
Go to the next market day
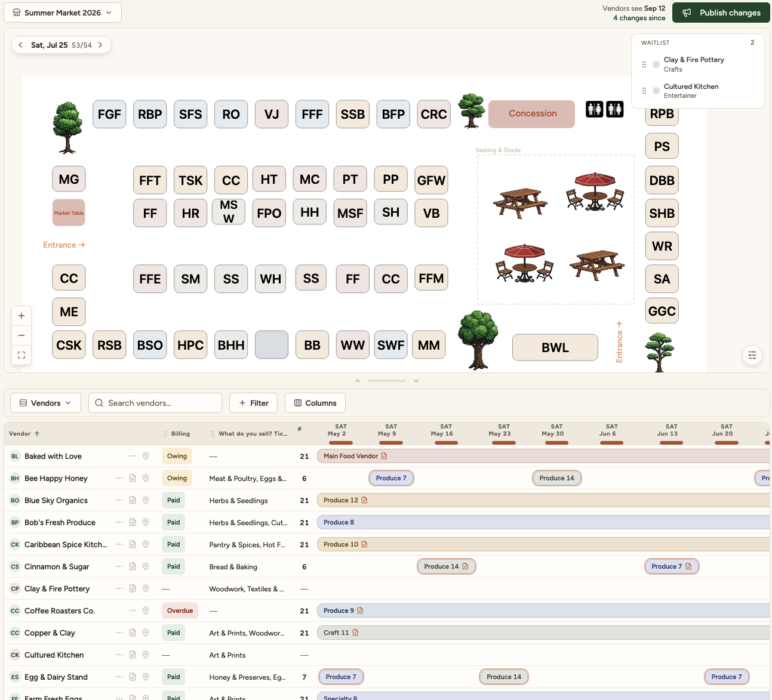click(100, 45)
